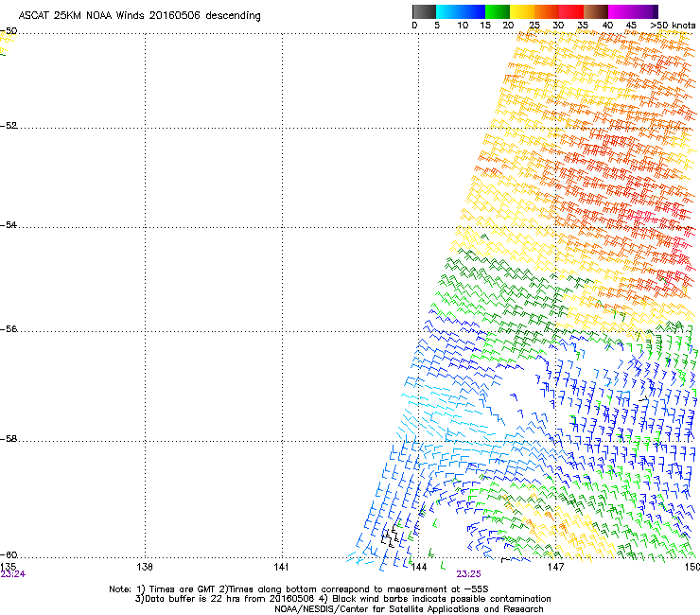This screenshot has width=700, height=615.
Task: Select the brown 35-40 knots color swatch
Action: [x=596, y=11]
